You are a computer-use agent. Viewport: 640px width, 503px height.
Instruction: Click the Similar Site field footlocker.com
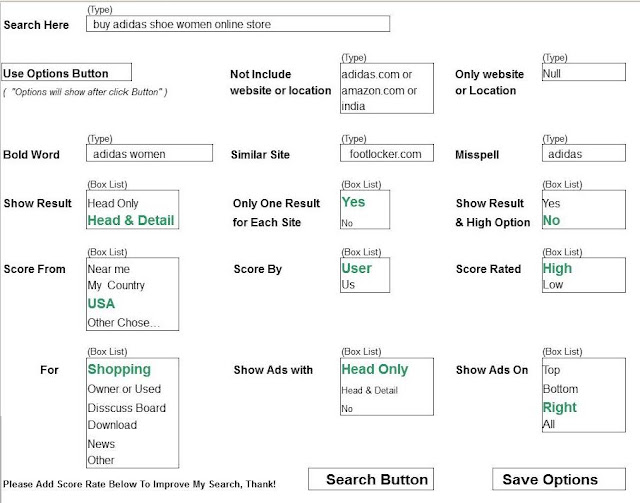click(387, 154)
